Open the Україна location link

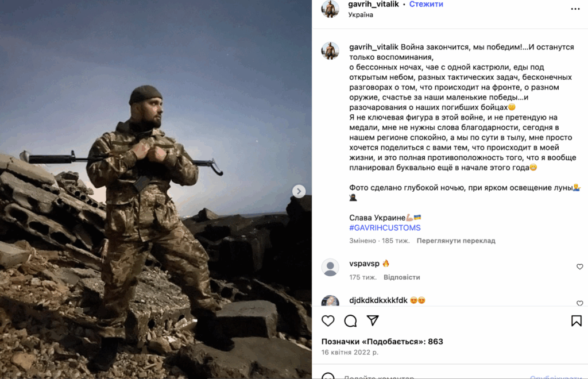(x=361, y=15)
